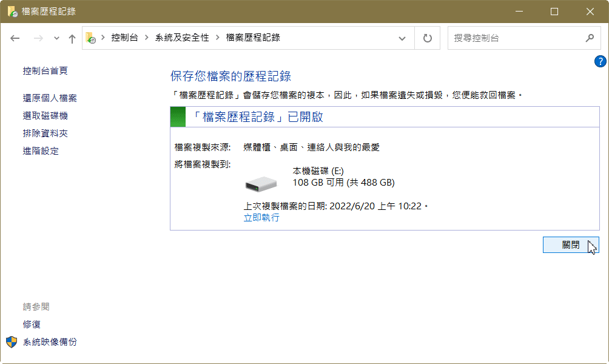Open 進階設定 link
This screenshot has width=609, height=364.
[41, 150]
